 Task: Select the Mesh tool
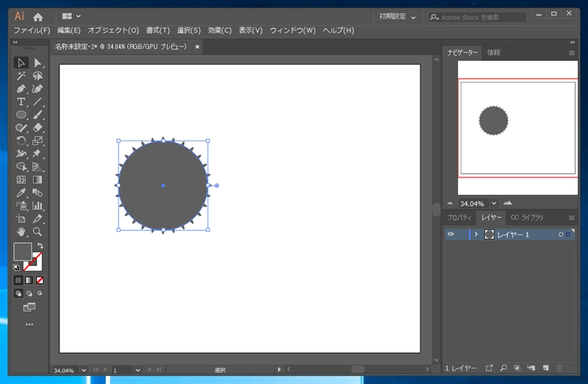21,179
